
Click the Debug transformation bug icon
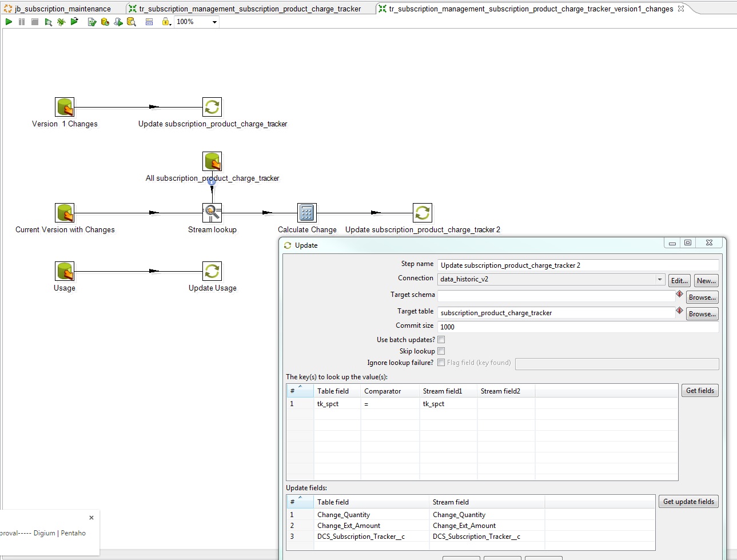pos(61,22)
